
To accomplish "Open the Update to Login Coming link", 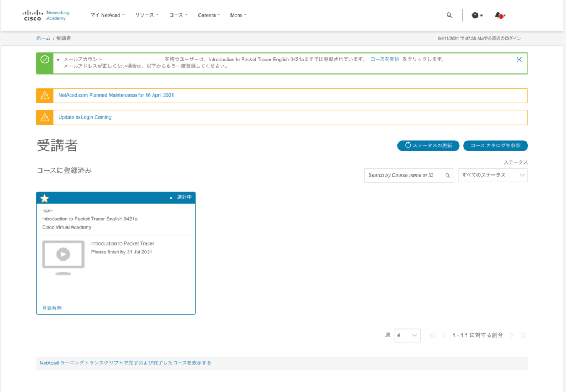I will click(x=85, y=117).
